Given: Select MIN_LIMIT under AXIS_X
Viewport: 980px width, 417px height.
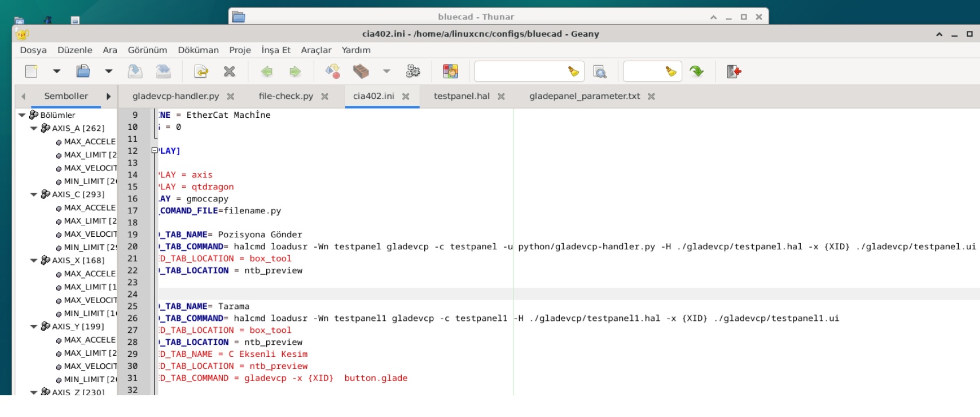Looking at the screenshot, I should (90, 313).
